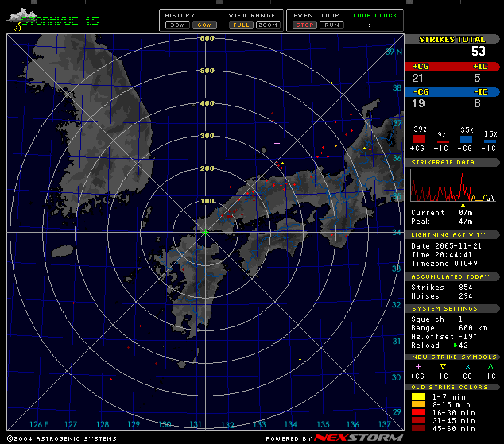This screenshot has height=444, width=504.
Task: Click the +IC triangle strike symbol
Action: tap(441, 366)
